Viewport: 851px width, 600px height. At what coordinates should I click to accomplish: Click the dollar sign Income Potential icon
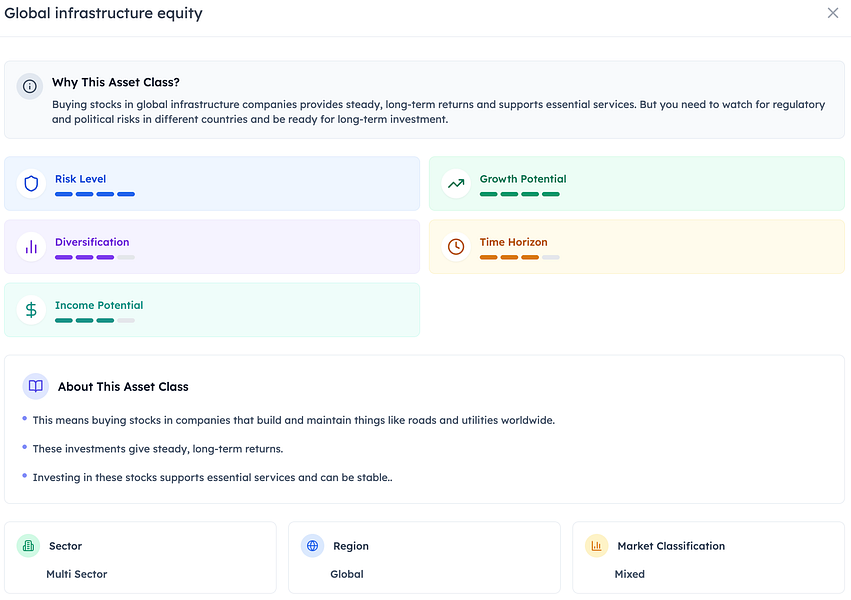click(x=31, y=310)
